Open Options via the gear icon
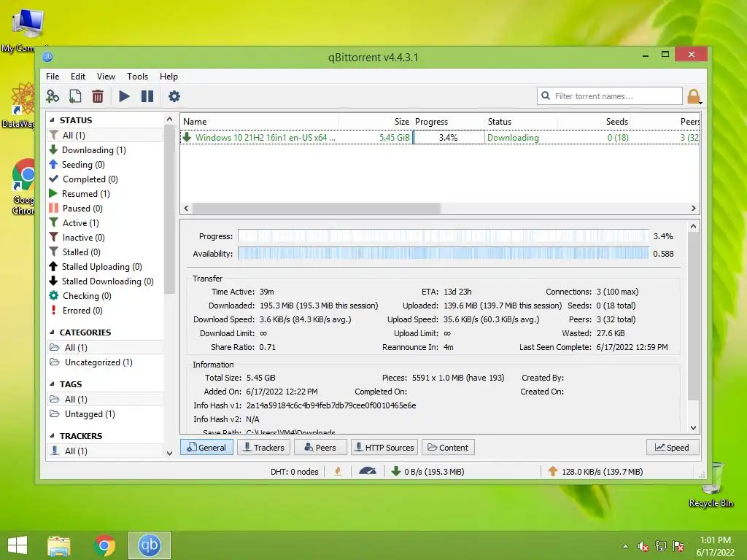 click(174, 96)
